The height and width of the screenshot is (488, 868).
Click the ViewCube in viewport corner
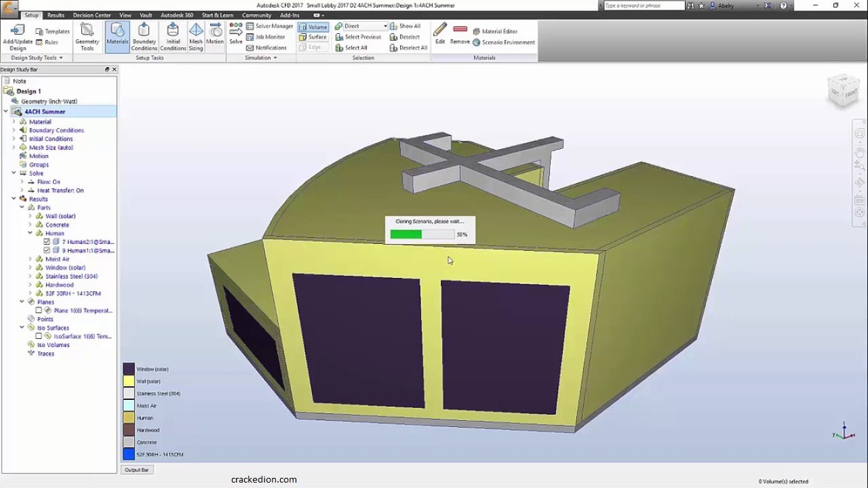844,91
